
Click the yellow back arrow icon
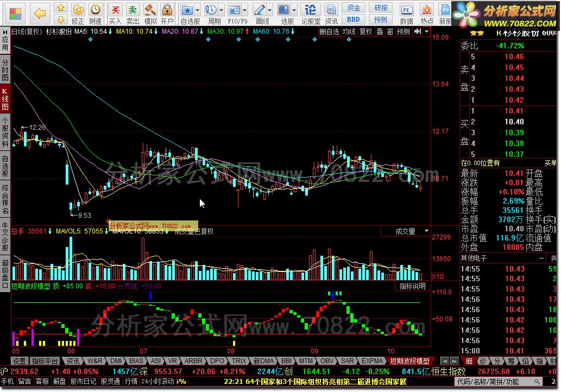[40, 14]
